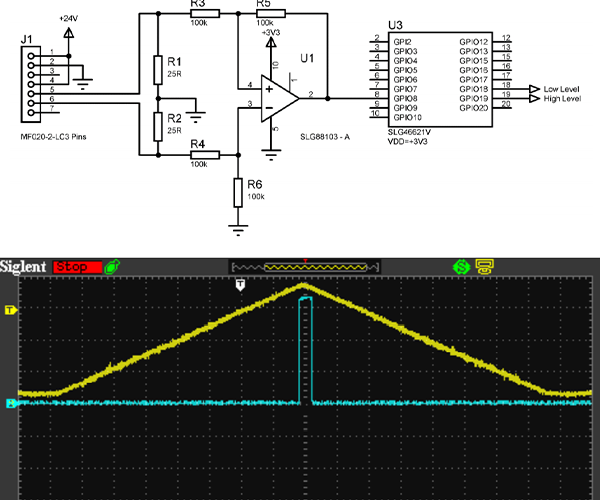Click the "Low Level" label text

pyautogui.click(x=561, y=89)
